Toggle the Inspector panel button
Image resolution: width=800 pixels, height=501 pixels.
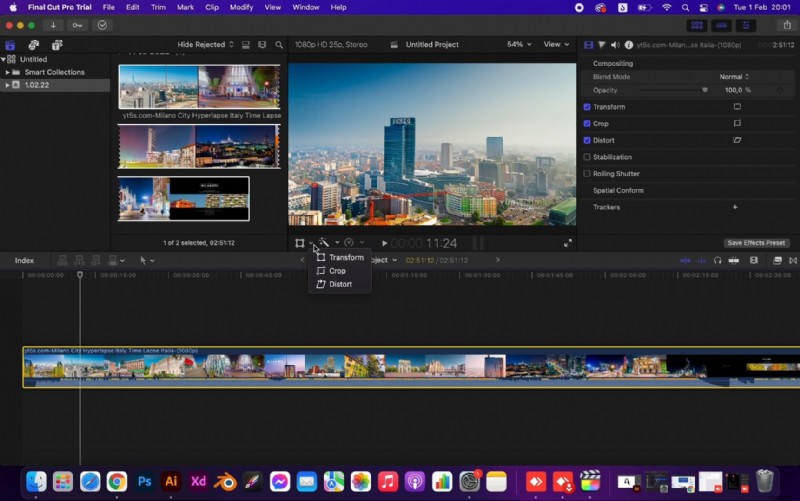coord(745,25)
